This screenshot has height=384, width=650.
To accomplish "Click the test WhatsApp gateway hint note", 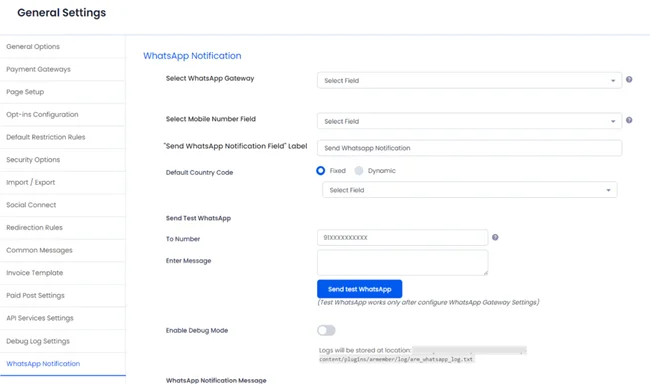I will pos(428,302).
